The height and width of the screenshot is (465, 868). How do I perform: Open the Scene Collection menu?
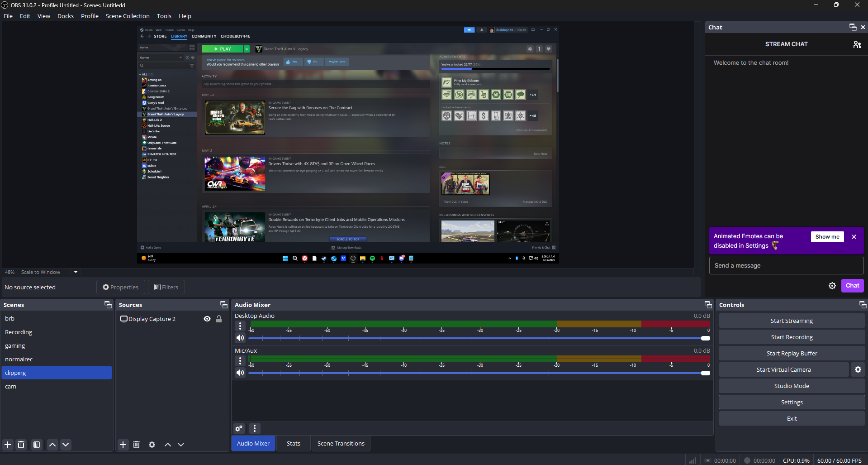pyautogui.click(x=128, y=16)
